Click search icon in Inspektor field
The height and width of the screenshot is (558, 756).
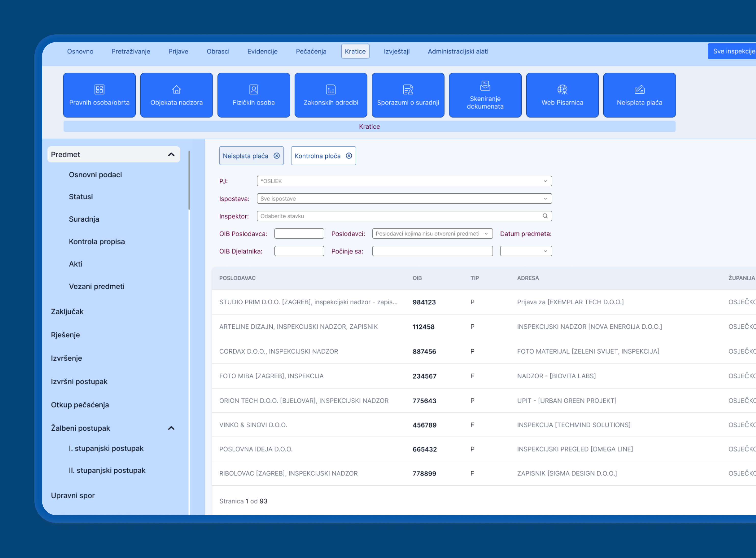pos(545,216)
